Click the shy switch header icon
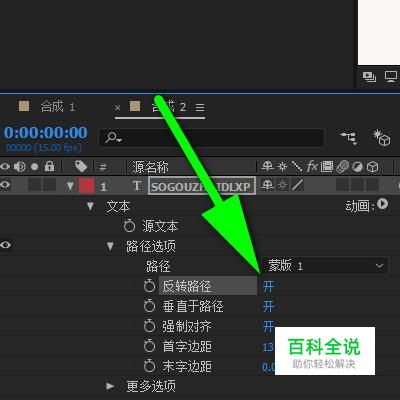Screen dimensions: 400x400 (267, 166)
